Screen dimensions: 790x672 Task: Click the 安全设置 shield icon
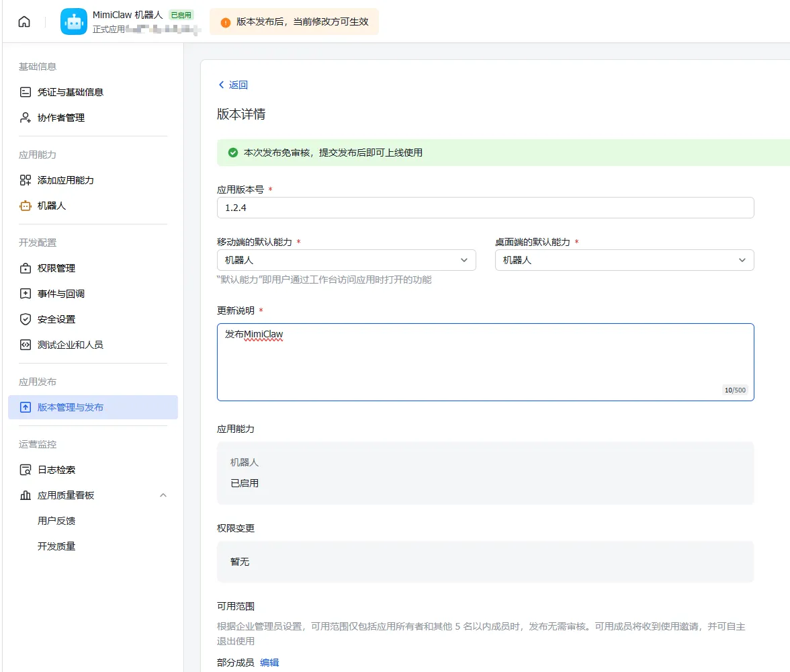tap(26, 319)
